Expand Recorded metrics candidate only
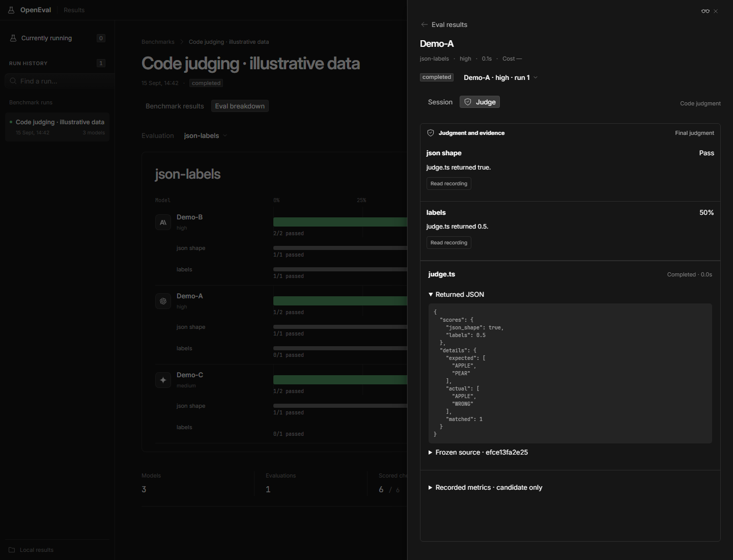Screen dimensions: 733x560 tap(485, 487)
